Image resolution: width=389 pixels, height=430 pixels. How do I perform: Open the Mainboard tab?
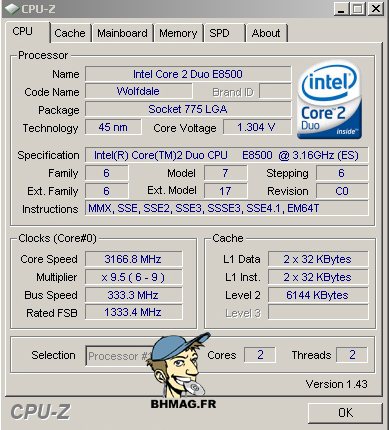(x=122, y=33)
